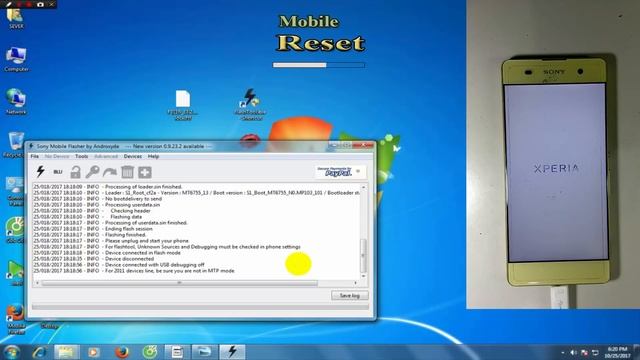Viewport: 640px width, 360px height.
Task: Open the Devices menu
Action: tap(133, 156)
